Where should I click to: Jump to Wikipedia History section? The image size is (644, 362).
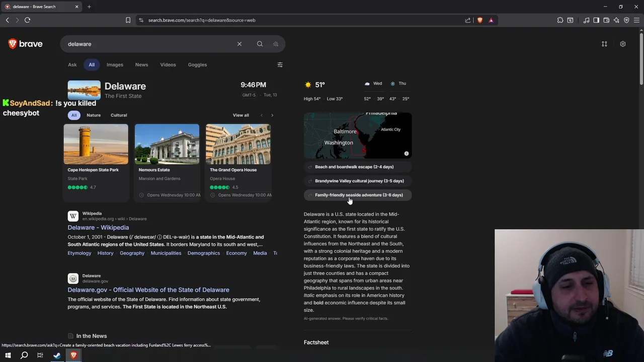(x=105, y=253)
